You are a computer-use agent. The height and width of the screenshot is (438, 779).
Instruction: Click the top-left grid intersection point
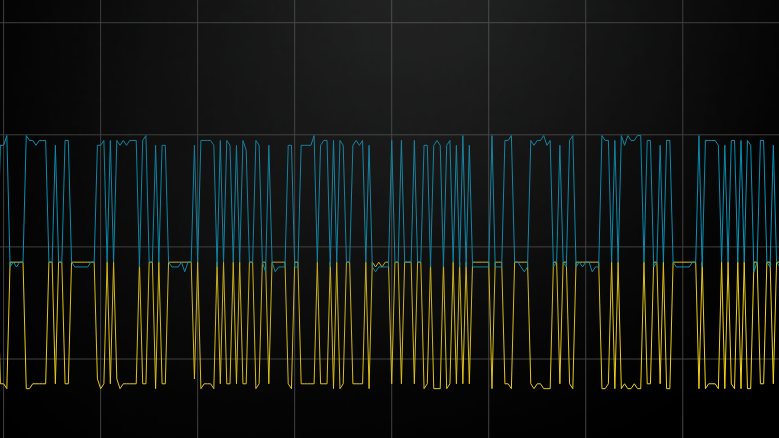[x=3, y=23]
